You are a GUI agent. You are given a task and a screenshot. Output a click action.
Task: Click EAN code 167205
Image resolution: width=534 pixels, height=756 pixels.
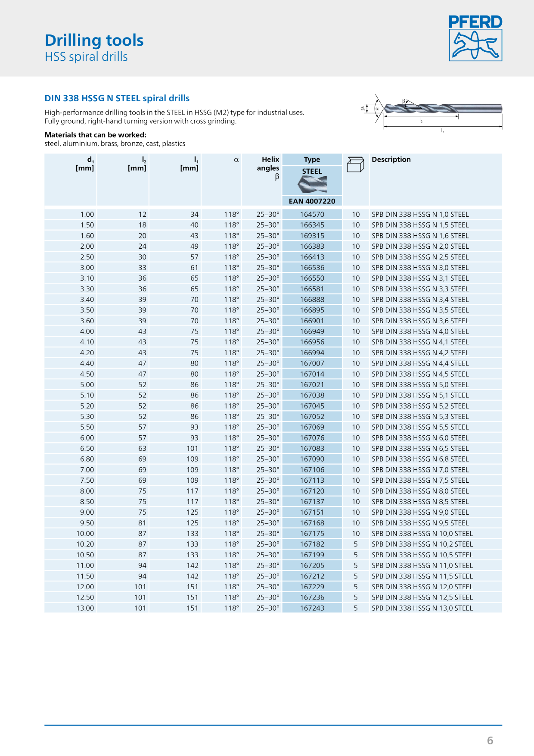click(x=312, y=565)
